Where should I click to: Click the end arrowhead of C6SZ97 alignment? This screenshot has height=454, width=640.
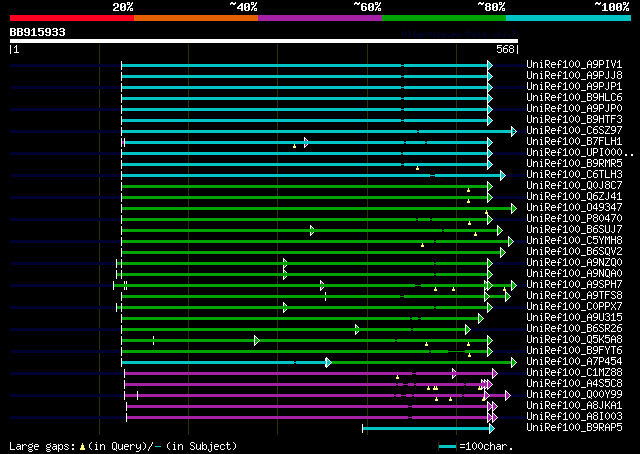tap(514, 131)
